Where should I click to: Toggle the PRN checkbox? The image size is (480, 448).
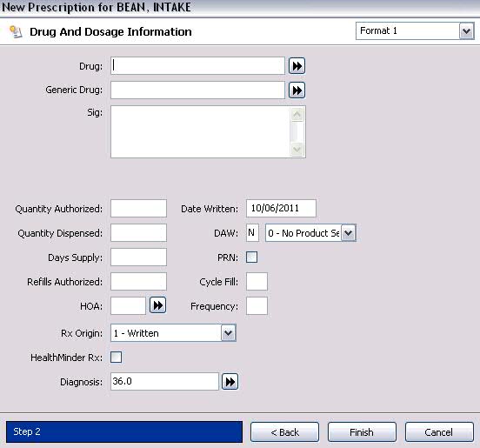coord(251,257)
